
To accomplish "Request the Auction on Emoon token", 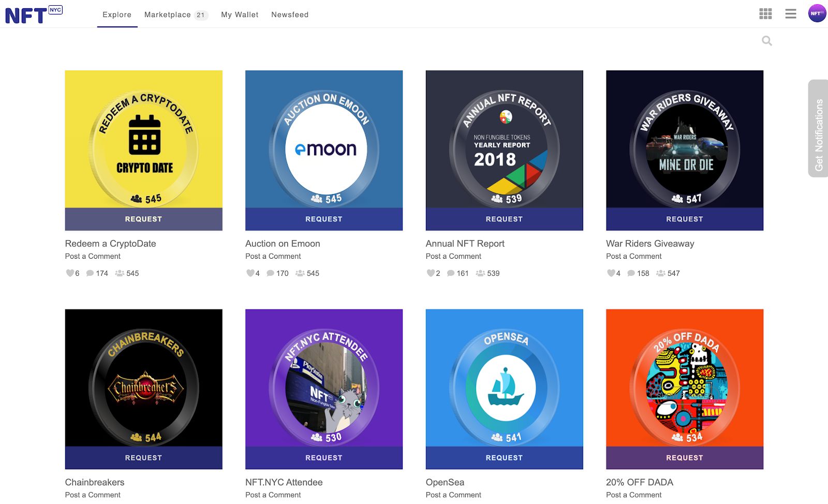I will coord(324,219).
